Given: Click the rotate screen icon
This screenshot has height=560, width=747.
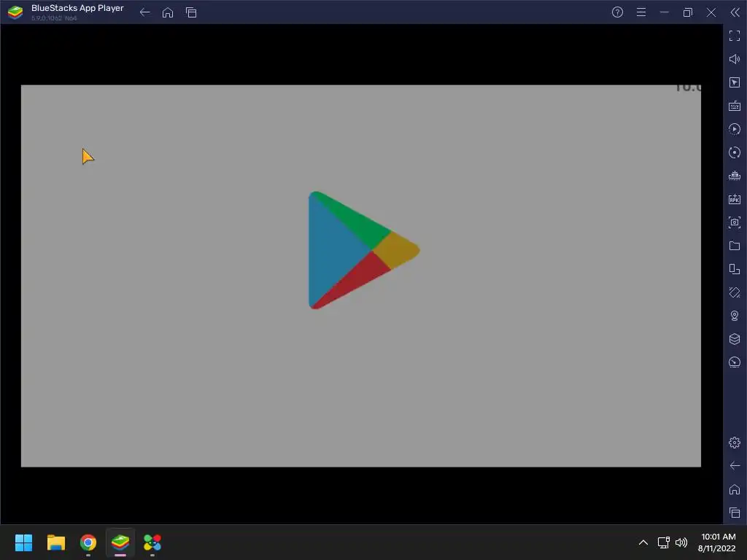Looking at the screenshot, I should coord(735,269).
